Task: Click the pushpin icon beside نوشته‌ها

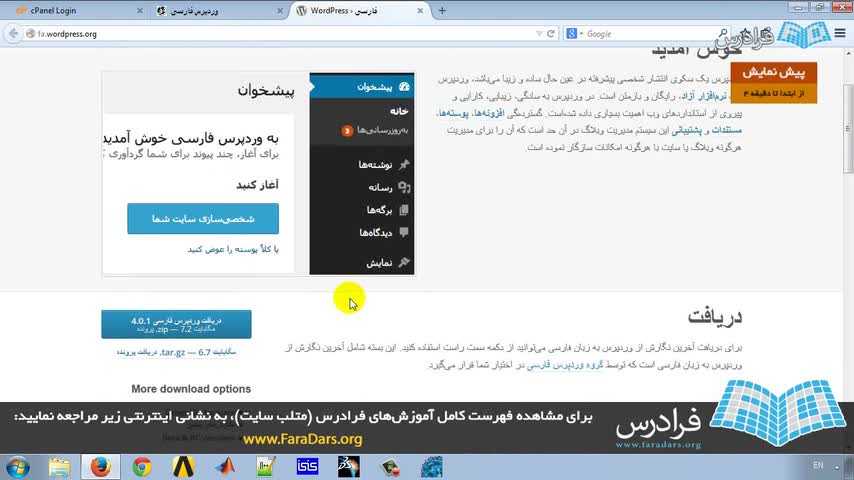Action: (404, 164)
